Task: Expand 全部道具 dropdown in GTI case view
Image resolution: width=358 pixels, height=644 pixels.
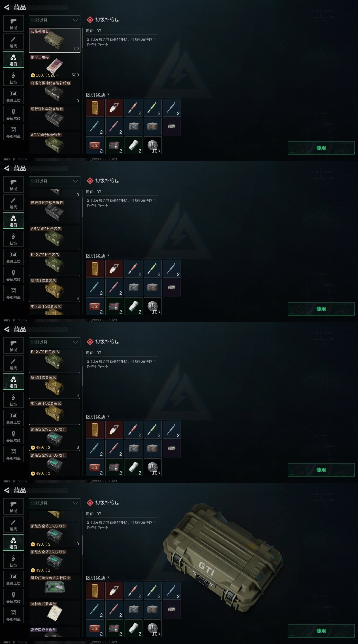Action: click(x=55, y=503)
